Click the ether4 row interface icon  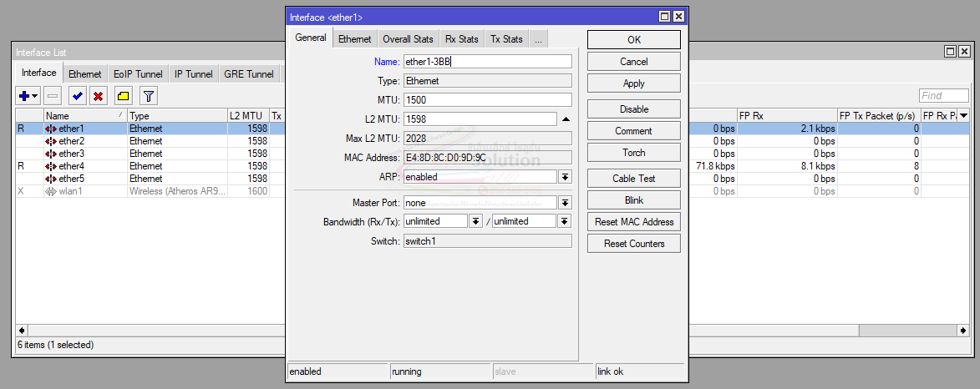coord(51,166)
